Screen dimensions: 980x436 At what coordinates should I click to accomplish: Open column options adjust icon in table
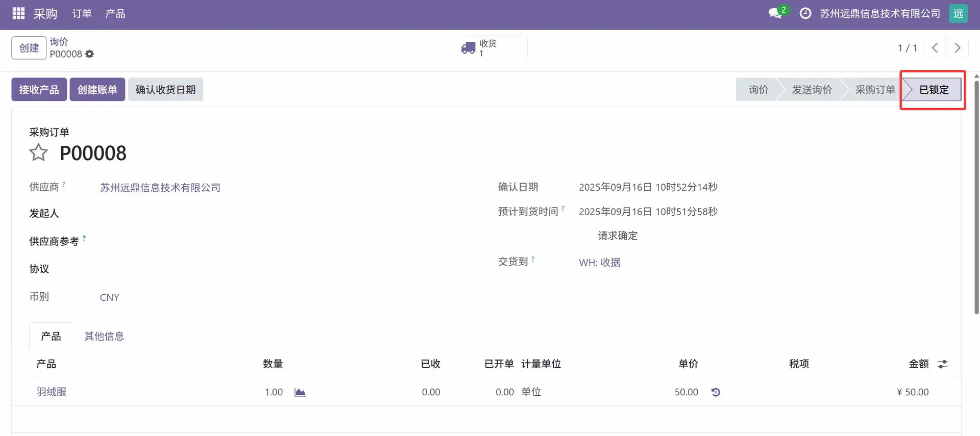click(x=943, y=364)
